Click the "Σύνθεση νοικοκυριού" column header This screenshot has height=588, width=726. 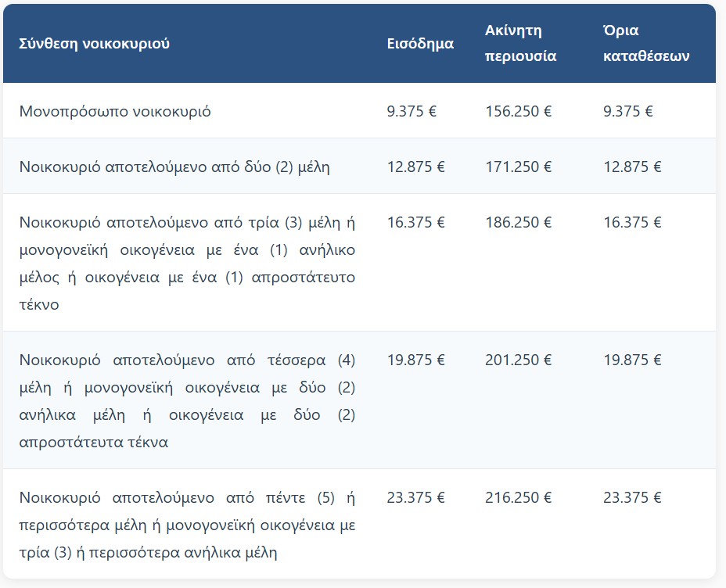[x=95, y=44]
